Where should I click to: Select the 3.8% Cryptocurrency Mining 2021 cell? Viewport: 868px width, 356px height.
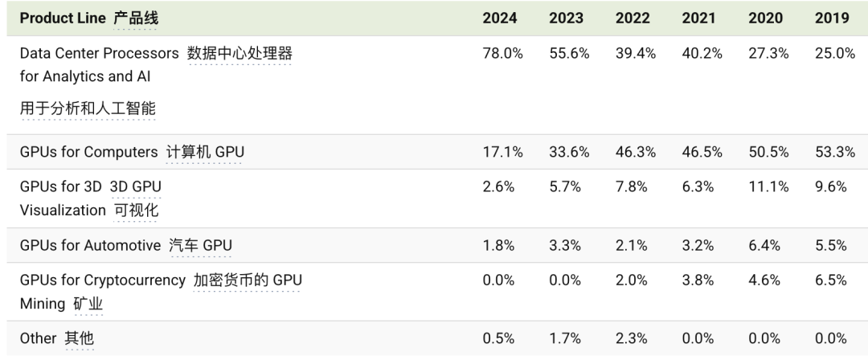[698, 280]
